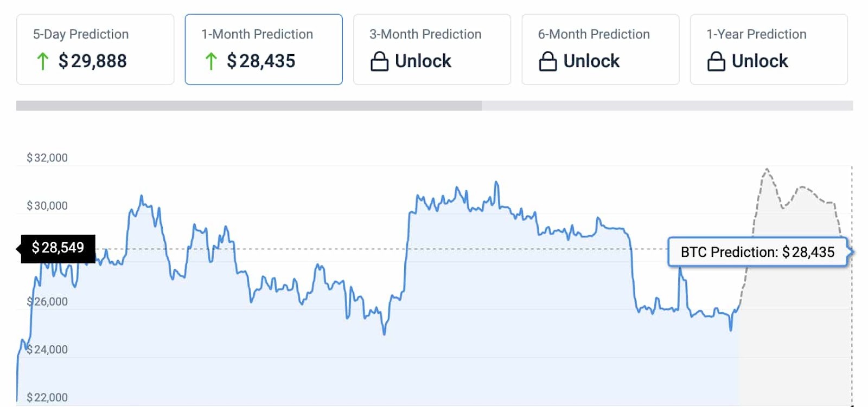Click the black $28,549 current price label
The height and width of the screenshot is (407, 868).
[x=58, y=248]
